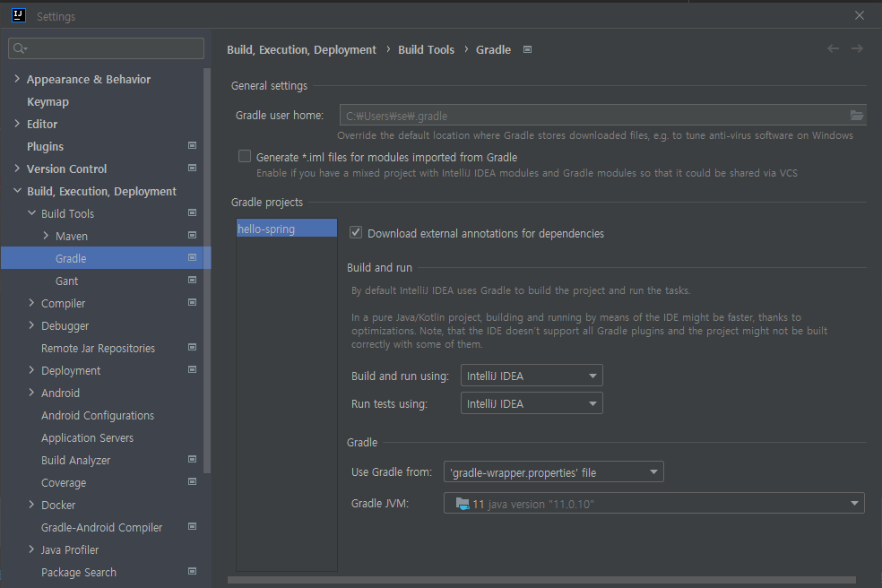The width and height of the screenshot is (882, 588).
Task: Open Package Search settings
Action: point(78,572)
